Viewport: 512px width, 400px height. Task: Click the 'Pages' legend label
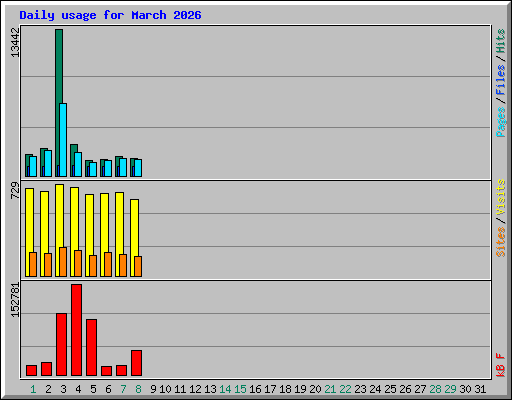pyautogui.click(x=500, y=122)
